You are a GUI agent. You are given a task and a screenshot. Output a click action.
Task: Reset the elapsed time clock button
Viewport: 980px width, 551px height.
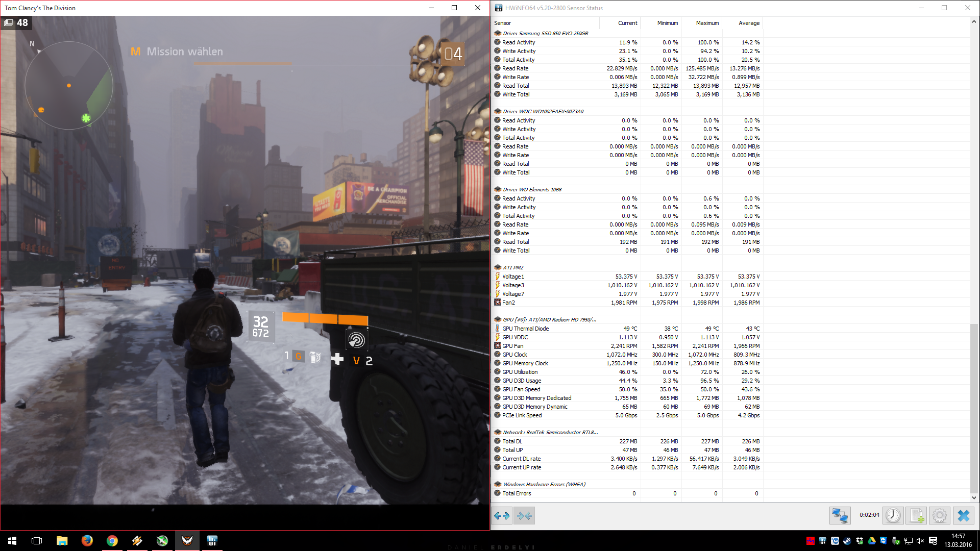click(893, 516)
